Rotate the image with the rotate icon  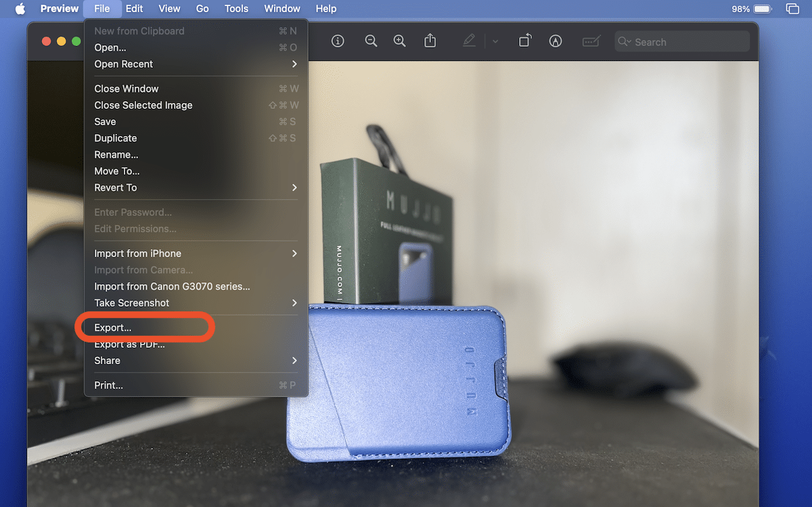click(x=525, y=41)
